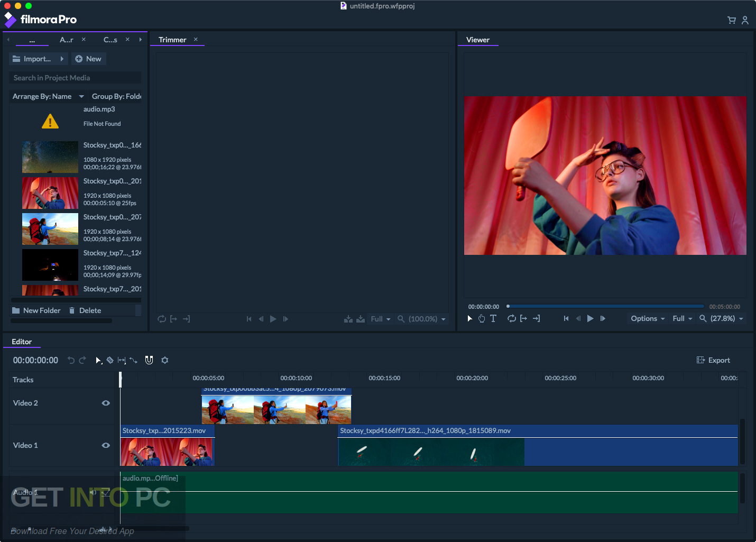Switch to the A...r panel tab

tap(67, 40)
